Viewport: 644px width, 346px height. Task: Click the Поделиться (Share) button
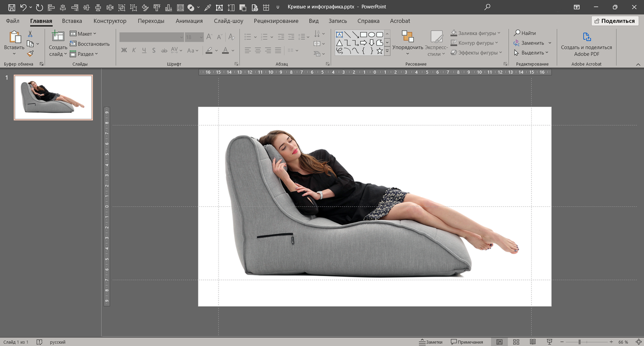[x=614, y=20]
